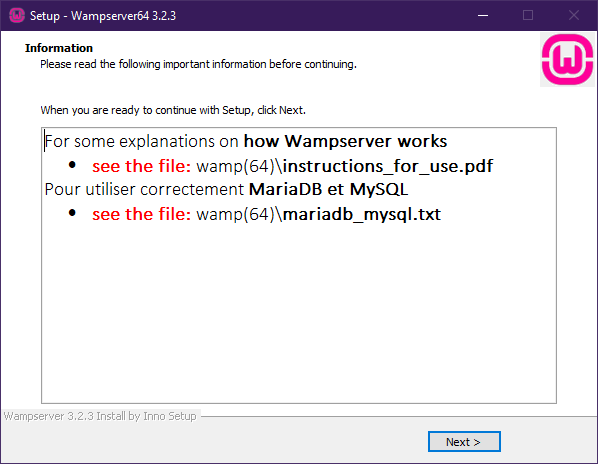Click the disabled maximize button in title bar

click(x=528, y=16)
